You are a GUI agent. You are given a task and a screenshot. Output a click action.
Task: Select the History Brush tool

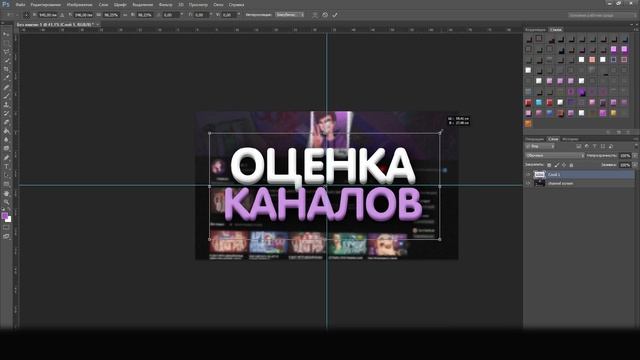6,113
